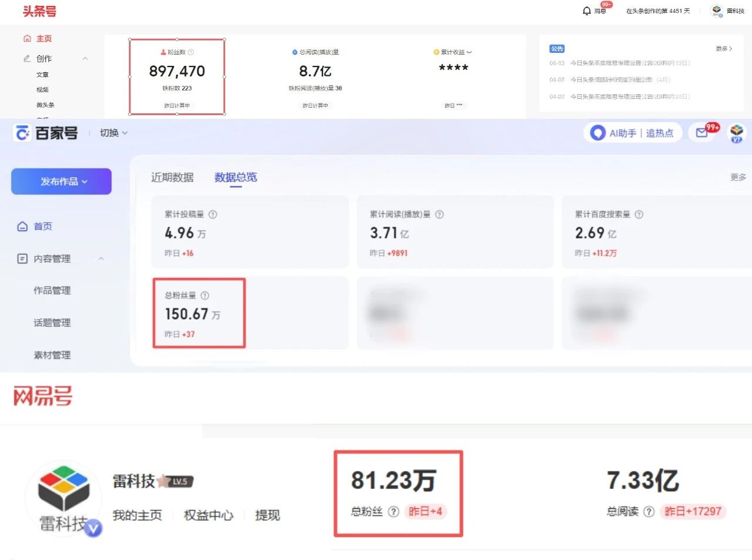Click the 3.71 亿 value

click(x=389, y=233)
